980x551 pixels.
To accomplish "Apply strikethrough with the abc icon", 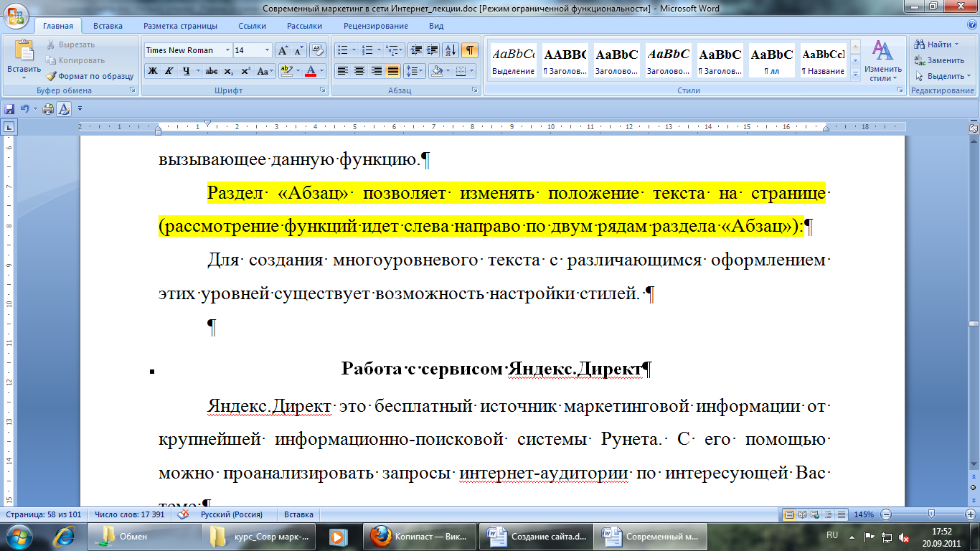I will click(x=211, y=71).
